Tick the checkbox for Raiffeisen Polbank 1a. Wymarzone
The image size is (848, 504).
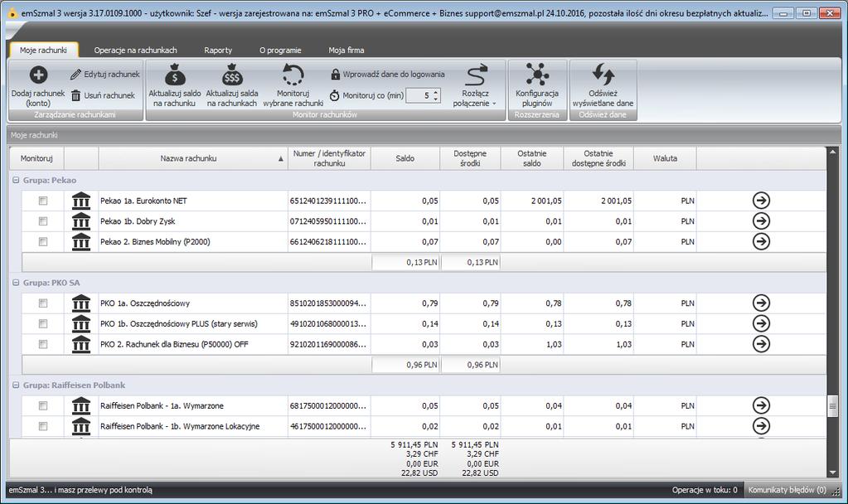pyautogui.click(x=43, y=405)
